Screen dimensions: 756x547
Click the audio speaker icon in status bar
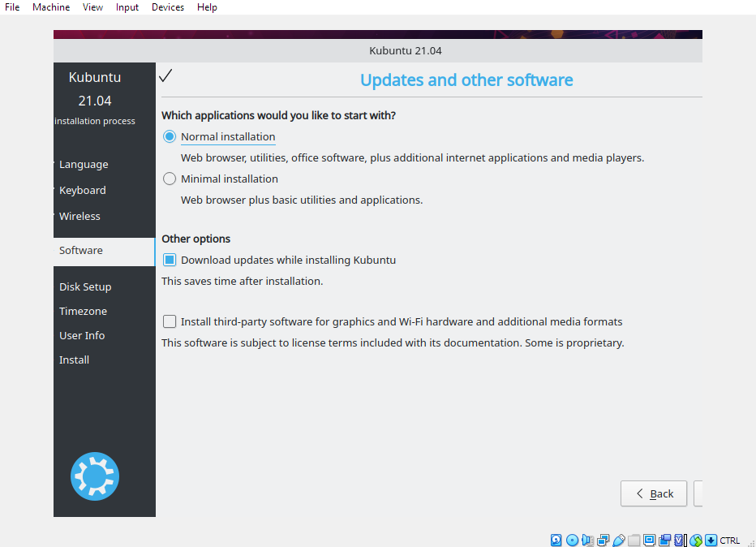587,541
